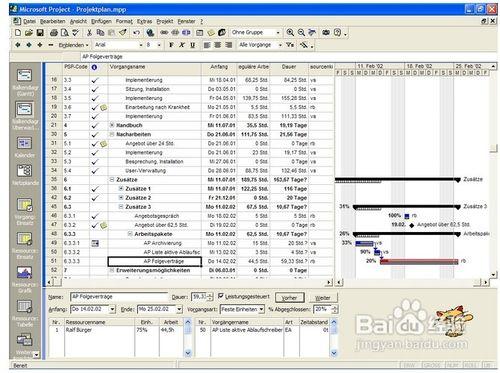
Task: Open the Einfügen menu
Action: [x=101, y=21]
